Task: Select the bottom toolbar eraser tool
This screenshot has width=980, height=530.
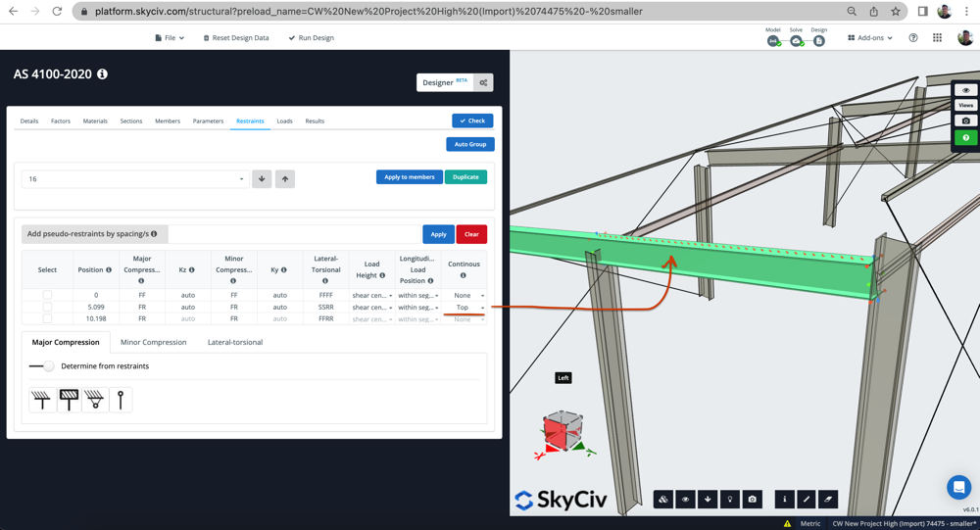Action: coord(828,499)
